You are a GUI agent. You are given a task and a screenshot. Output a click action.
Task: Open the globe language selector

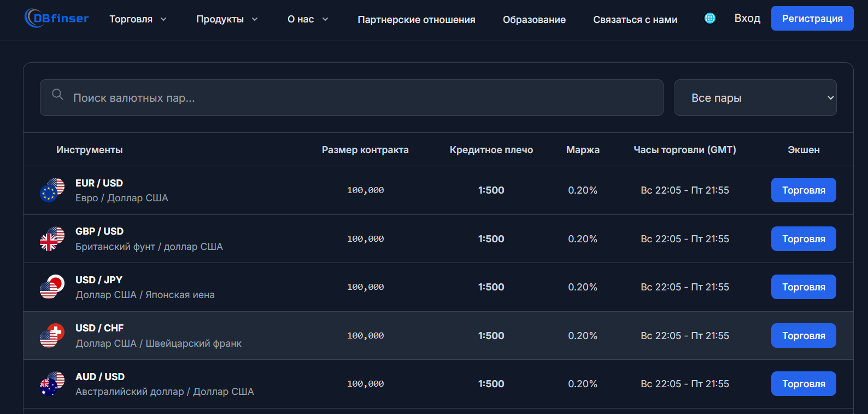pos(709,19)
